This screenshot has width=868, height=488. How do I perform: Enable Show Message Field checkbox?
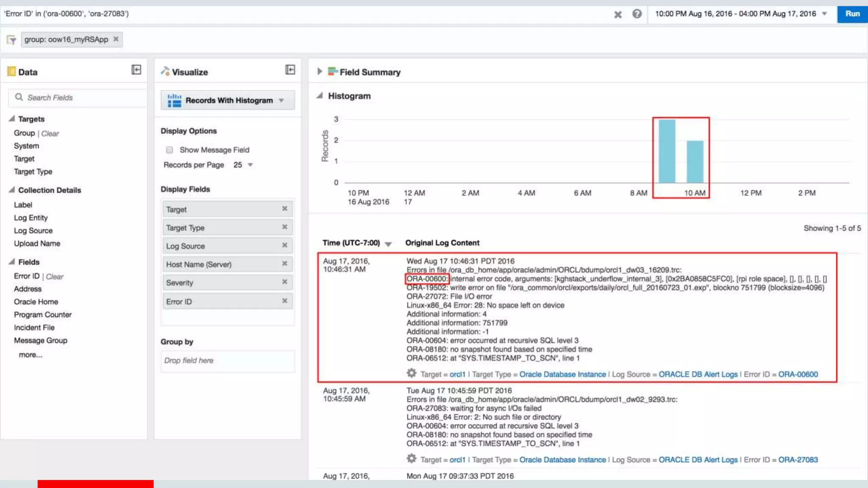pyautogui.click(x=170, y=150)
